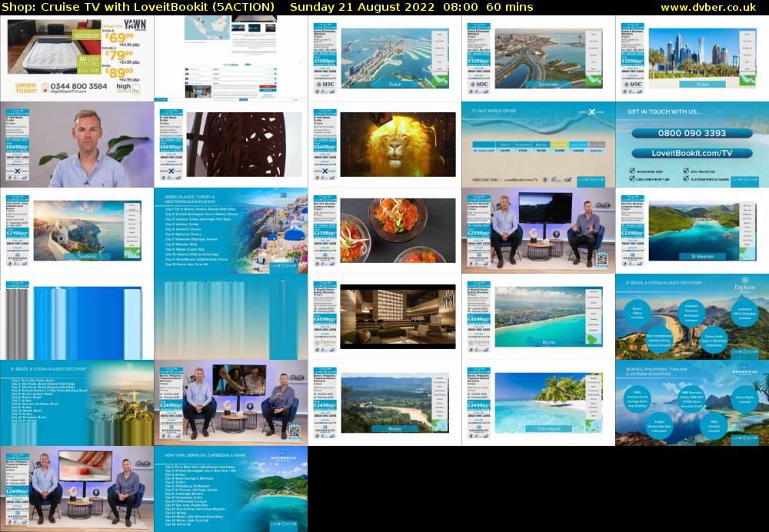Select the Recife beach aerial frame
The height and width of the screenshot is (532, 769).
point(538,317)
